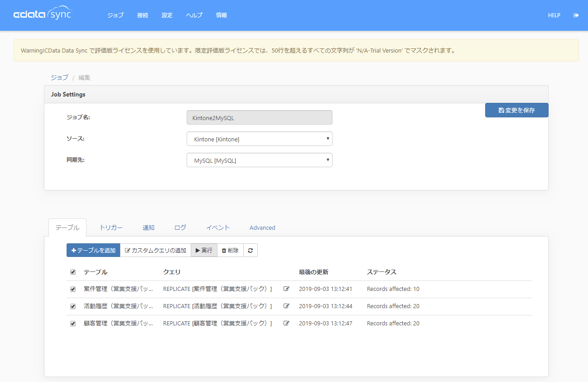Uncheck the 案件管理 table checkbox
This screenshot has width=588, height=382.
pos(73,289)
